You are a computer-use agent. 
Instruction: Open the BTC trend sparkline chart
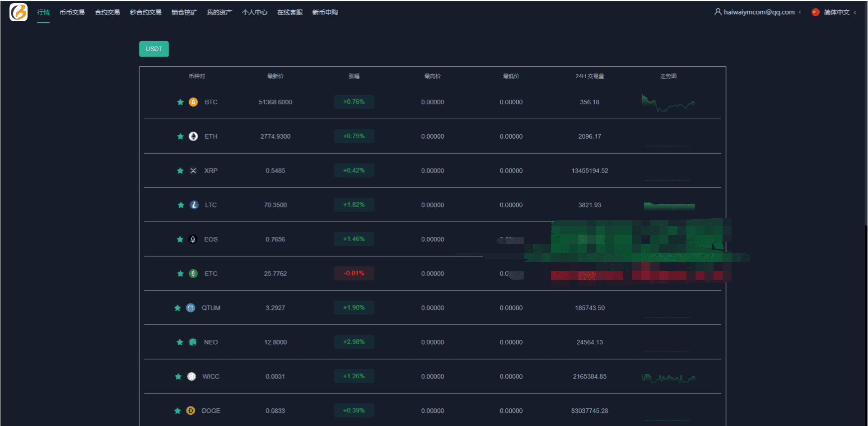pyautogui.click(x=668, y=103)
